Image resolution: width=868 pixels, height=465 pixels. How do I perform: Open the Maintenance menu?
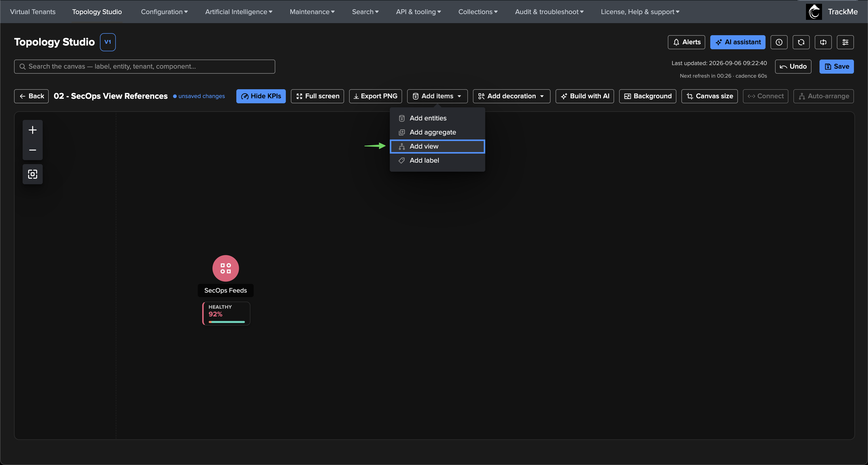[312, 12]
